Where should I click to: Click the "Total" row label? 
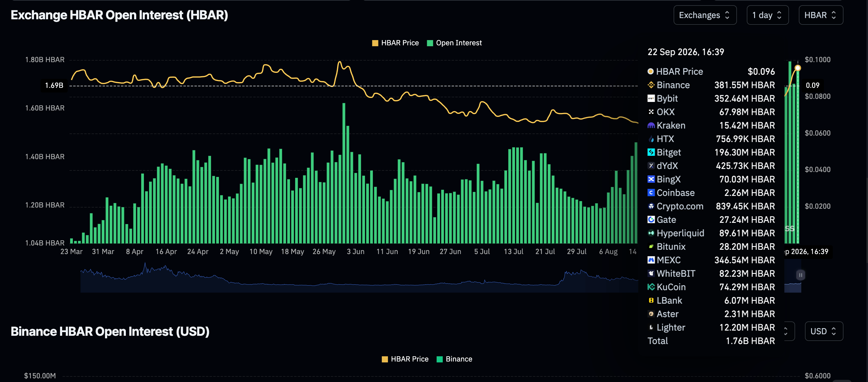point(658,341)
